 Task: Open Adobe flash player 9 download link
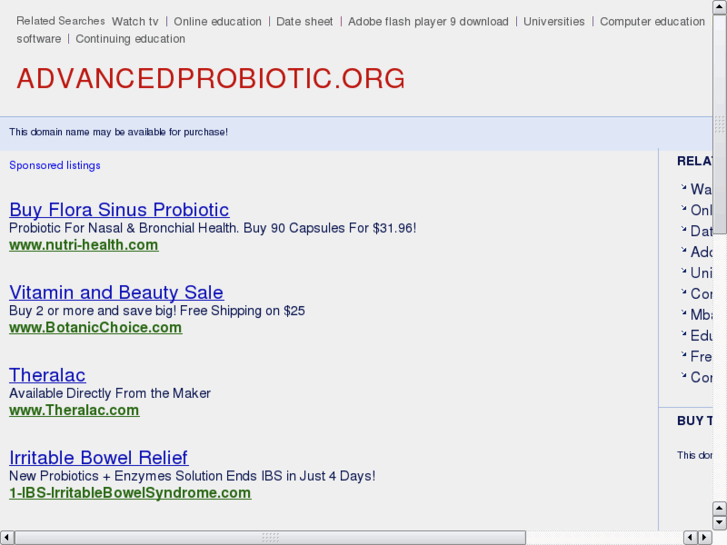click(x=428, y=21)
